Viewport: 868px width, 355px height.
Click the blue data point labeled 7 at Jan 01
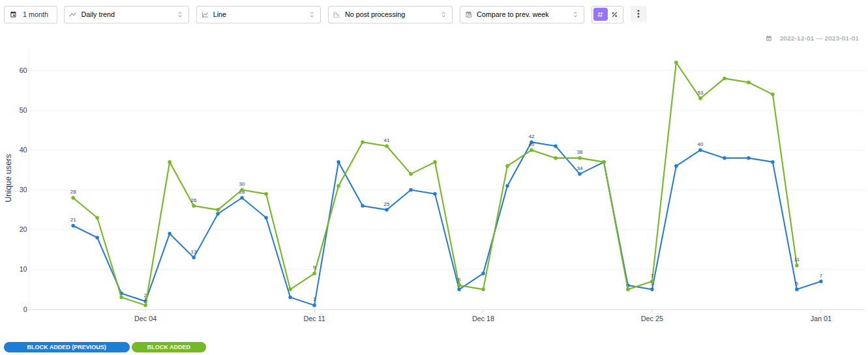pos(821,281)
